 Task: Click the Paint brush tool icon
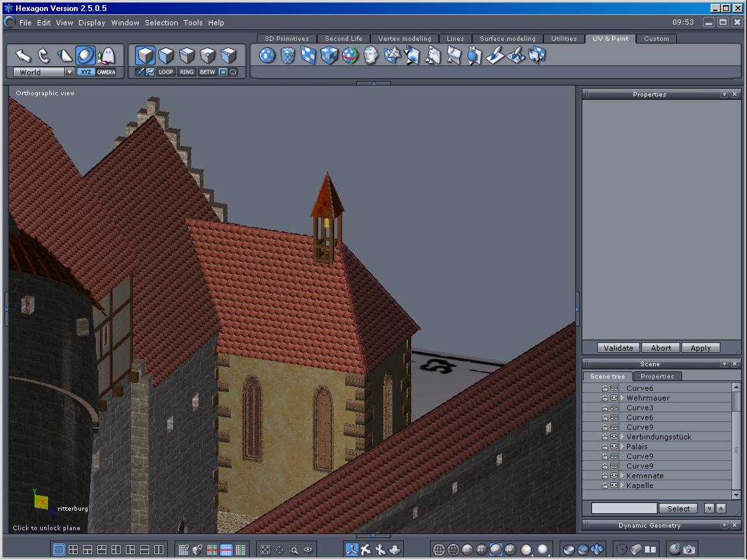coord(495,56)
